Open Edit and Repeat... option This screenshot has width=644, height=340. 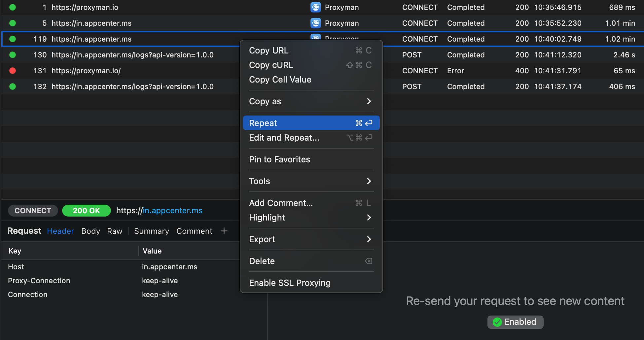tap(311, 138)
